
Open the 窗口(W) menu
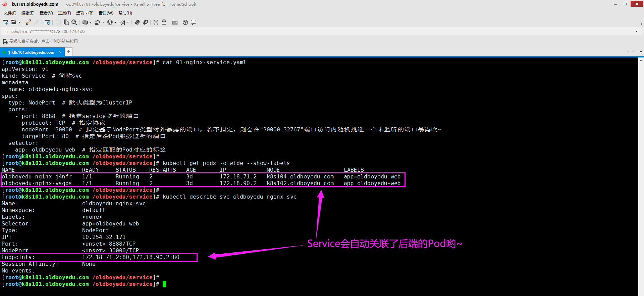point(106,13)
